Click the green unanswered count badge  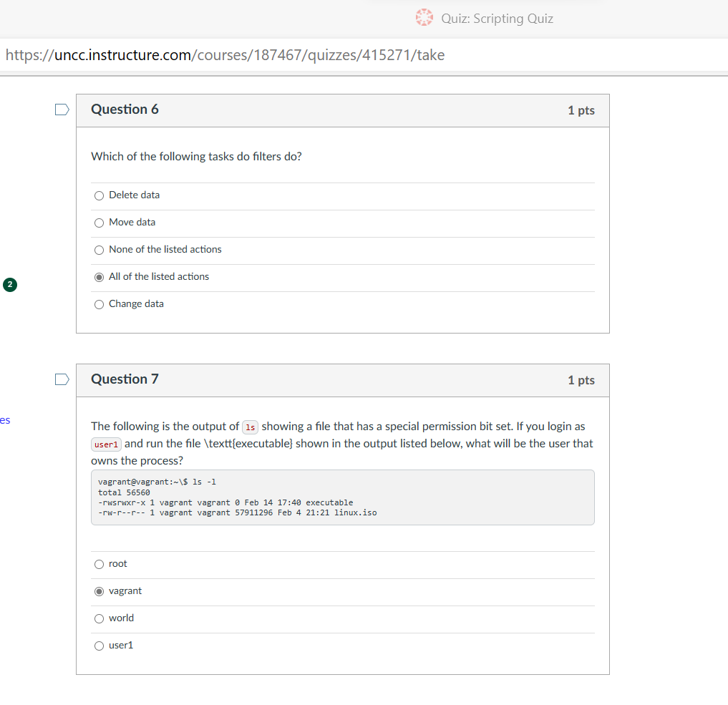click(x=9, y=284)
